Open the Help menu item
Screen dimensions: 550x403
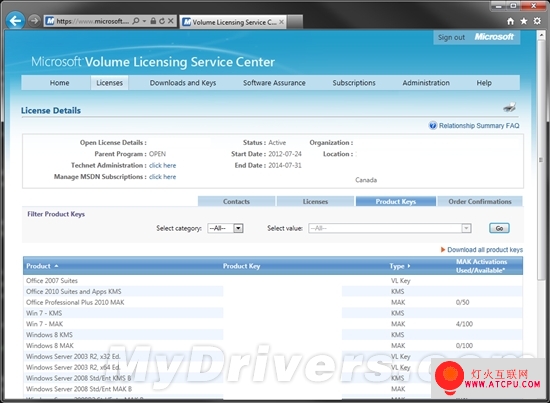(484, 83)
